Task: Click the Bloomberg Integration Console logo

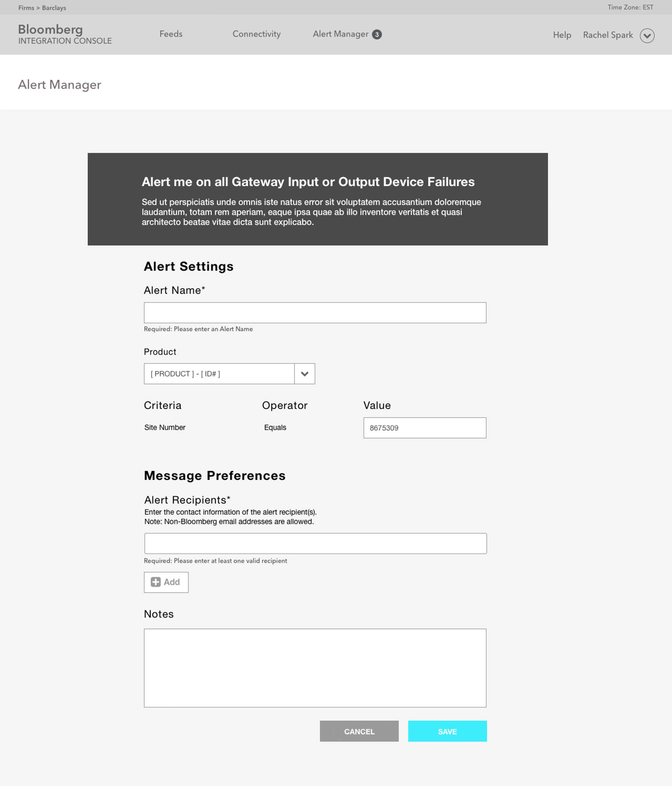Action: click(x=65, y=34)
